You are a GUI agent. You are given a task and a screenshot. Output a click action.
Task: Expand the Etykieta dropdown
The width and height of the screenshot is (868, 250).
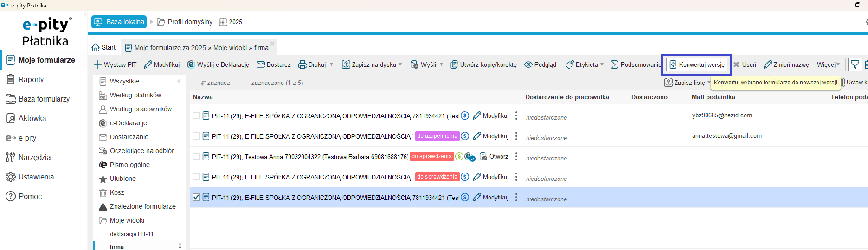pyautogui.click(x=602, y=64)
